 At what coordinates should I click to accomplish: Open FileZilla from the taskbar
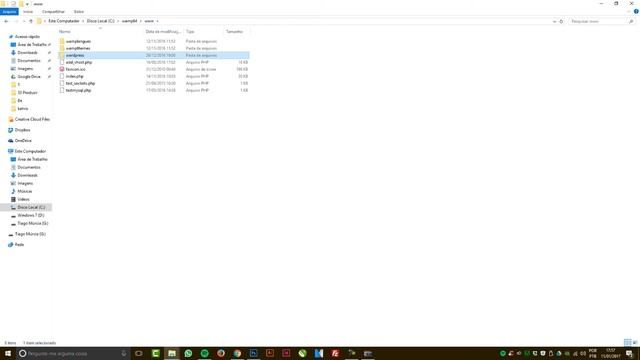click(335, 353)
